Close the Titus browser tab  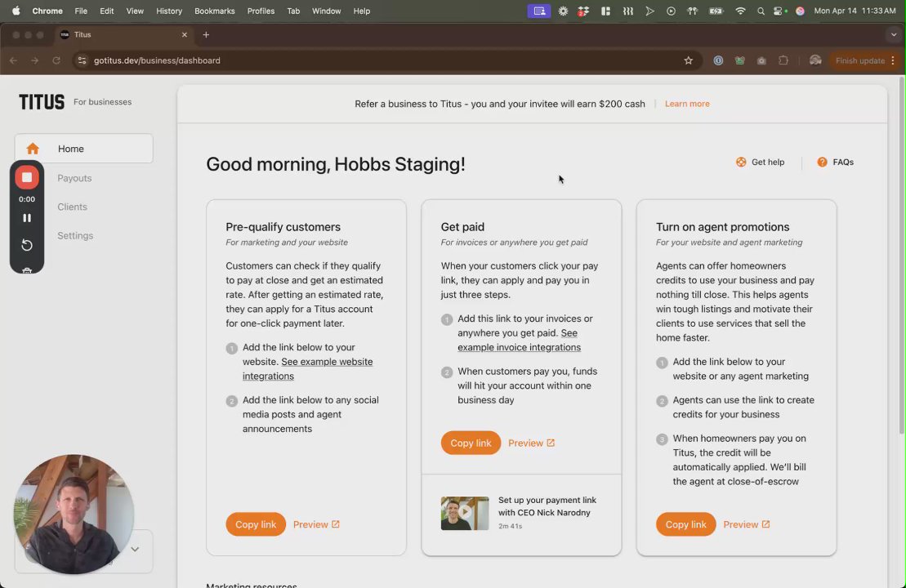tap(185, 34)
